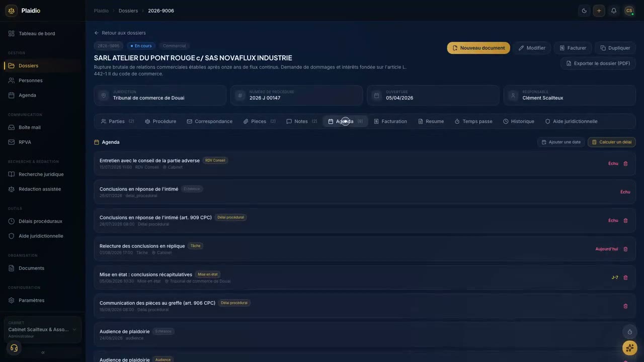Screen dimensions: 644x362
Task: Open the Historique tab
Action: [519, 121]
